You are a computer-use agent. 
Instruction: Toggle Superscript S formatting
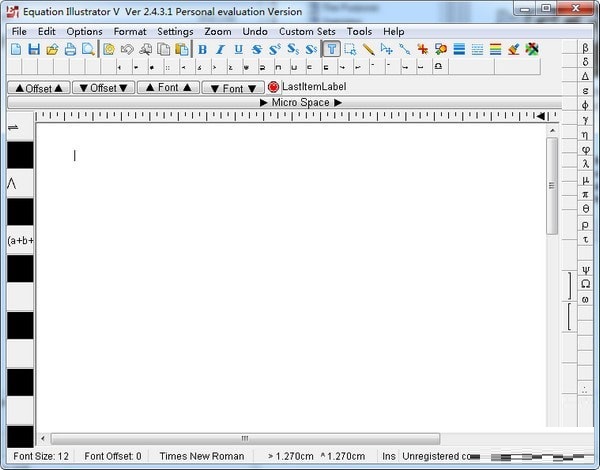275,49
